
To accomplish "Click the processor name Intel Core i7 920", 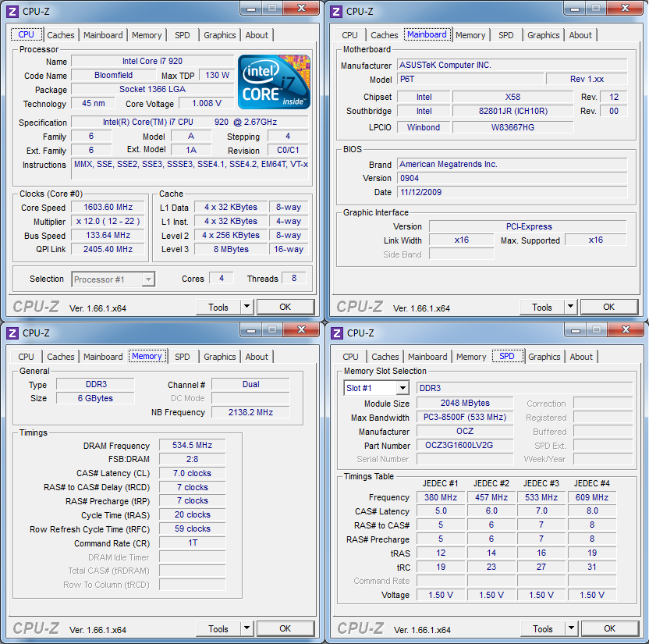I will coord(152,61).
